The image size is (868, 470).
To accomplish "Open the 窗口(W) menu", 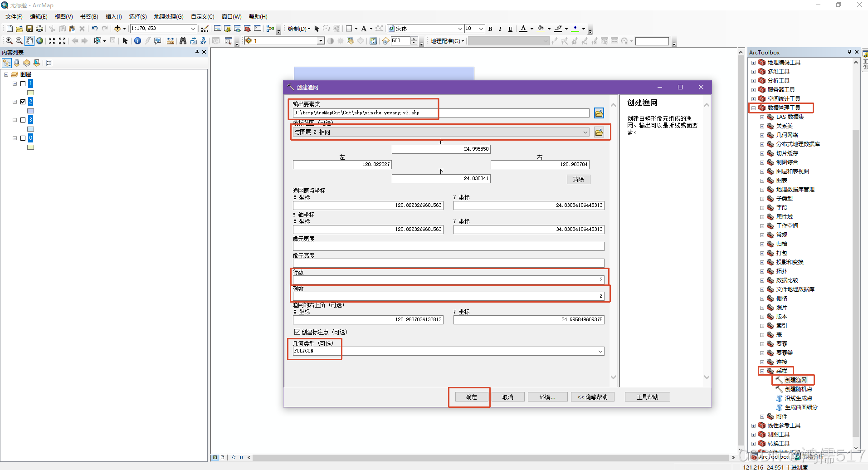I will 231,17.
